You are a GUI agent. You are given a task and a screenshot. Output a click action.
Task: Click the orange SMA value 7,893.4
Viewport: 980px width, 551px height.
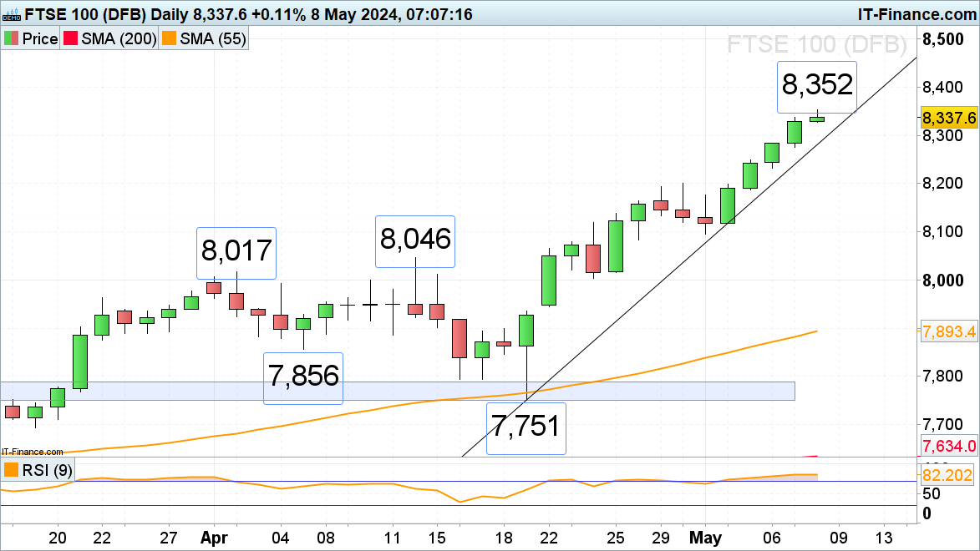point(949,331)
